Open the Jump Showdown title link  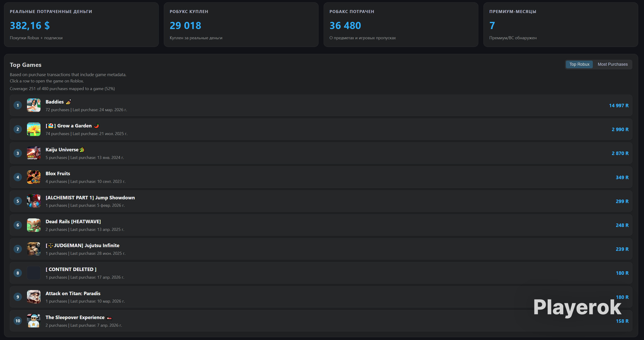pos(90,198)
